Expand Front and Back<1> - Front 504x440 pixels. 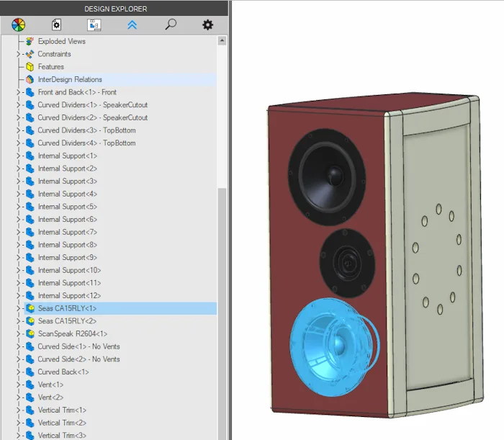pos(18,92)
